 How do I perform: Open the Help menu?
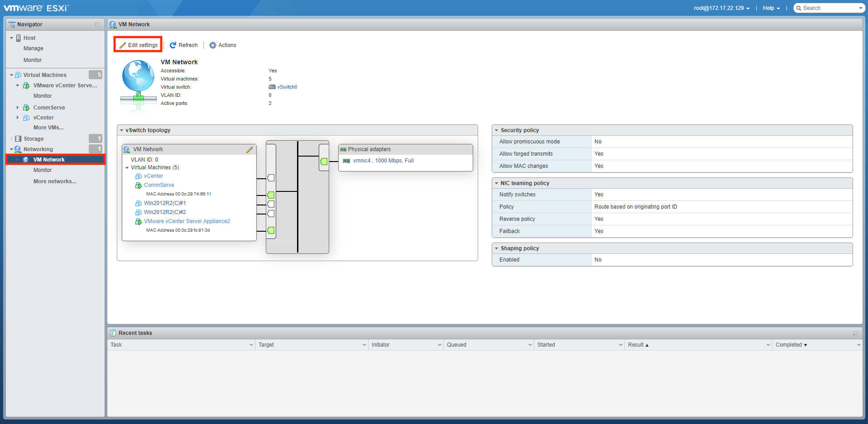click(771, 8)
